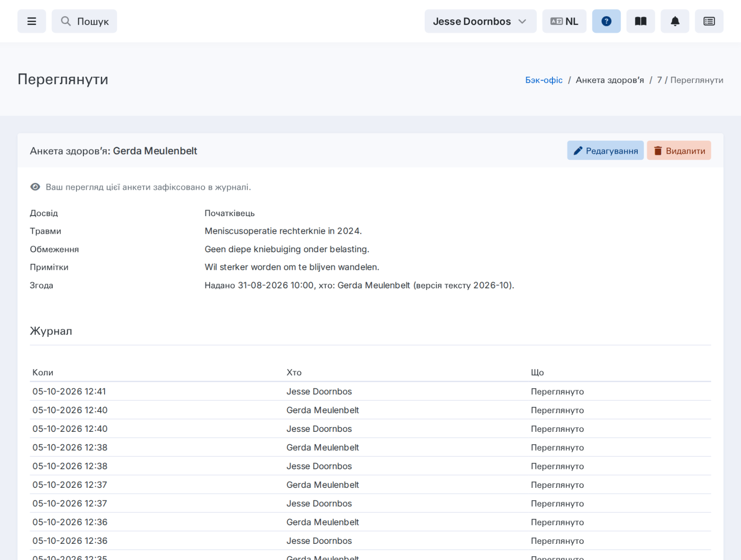Click the Початківець experience value
Screen dimensions: 741x560
tap(230, 213)
